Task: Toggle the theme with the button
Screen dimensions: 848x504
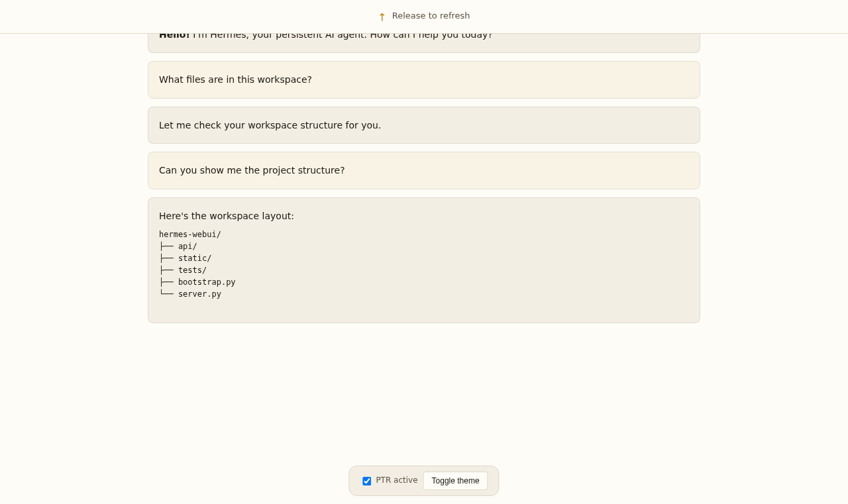Action: (x=455, y=481)
